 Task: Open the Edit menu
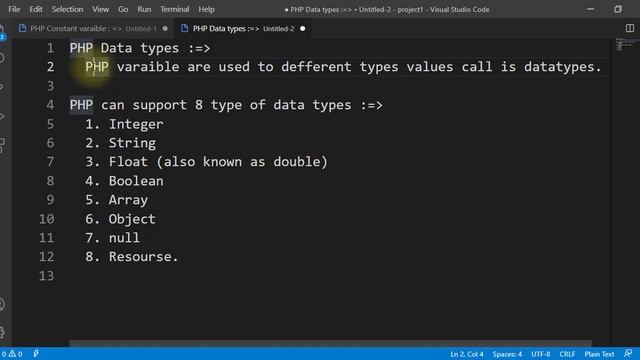[36, 9]
